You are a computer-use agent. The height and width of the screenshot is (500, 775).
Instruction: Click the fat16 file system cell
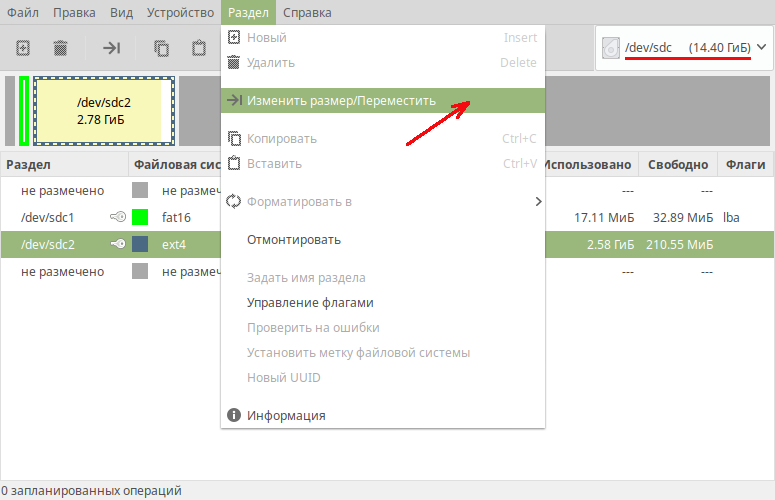click(176, 217)
